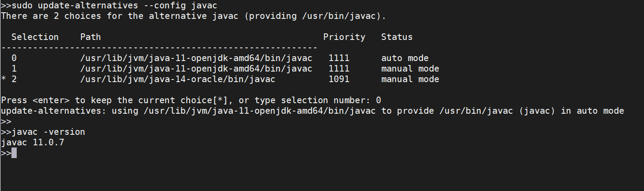Click the dashed separator line under the headers

tap(159, 47)
